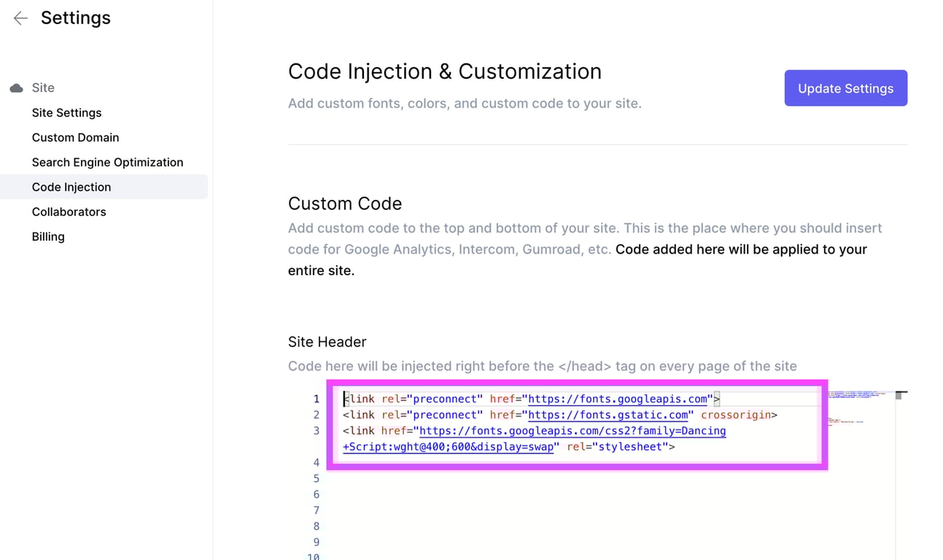Select Code Injection in the sidebar
943x560 pixels.
[71, 187]
